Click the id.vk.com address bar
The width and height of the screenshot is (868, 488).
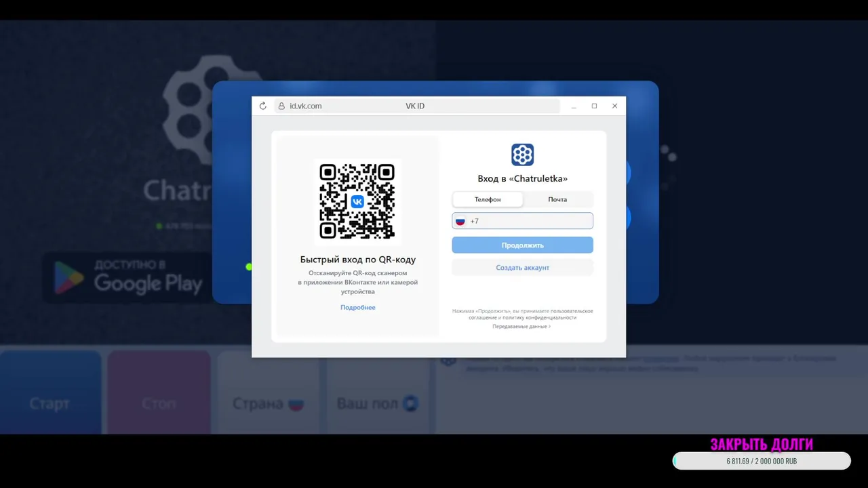(x=417, y=106)
